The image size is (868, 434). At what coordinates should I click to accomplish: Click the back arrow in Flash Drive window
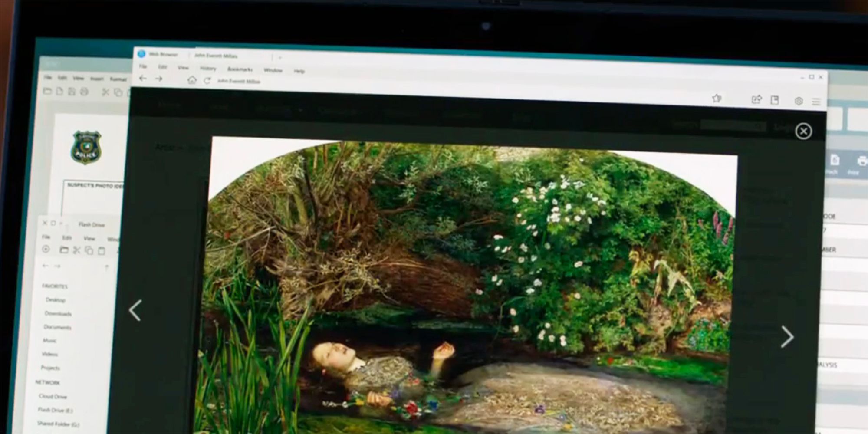click(45, 266)
